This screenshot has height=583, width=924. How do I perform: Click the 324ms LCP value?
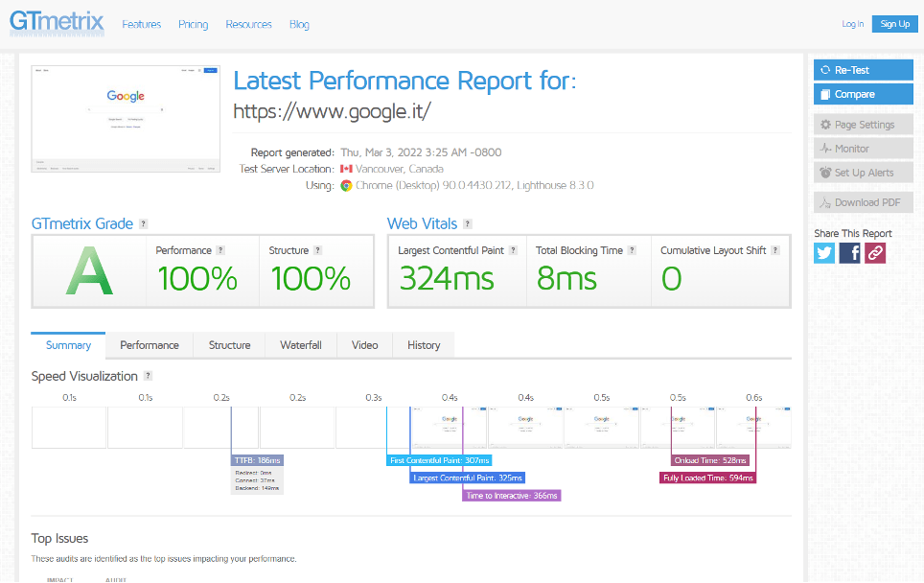pyautogui.click(x=447, y=279)
